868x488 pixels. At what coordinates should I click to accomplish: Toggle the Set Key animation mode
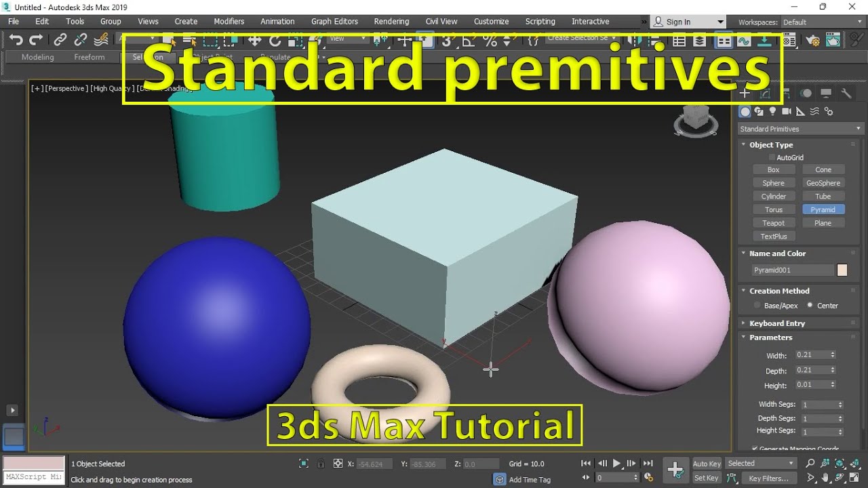point(707,478)
